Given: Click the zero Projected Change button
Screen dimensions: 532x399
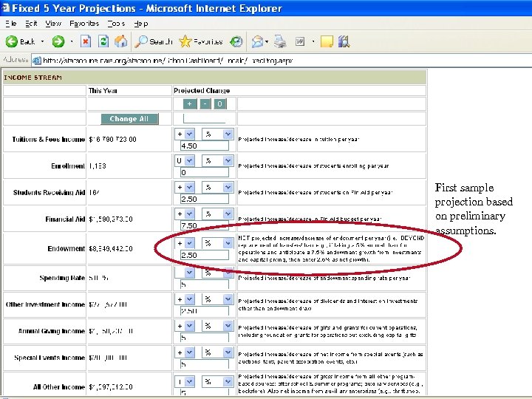Looking at the screenshot, I should 220,104.
